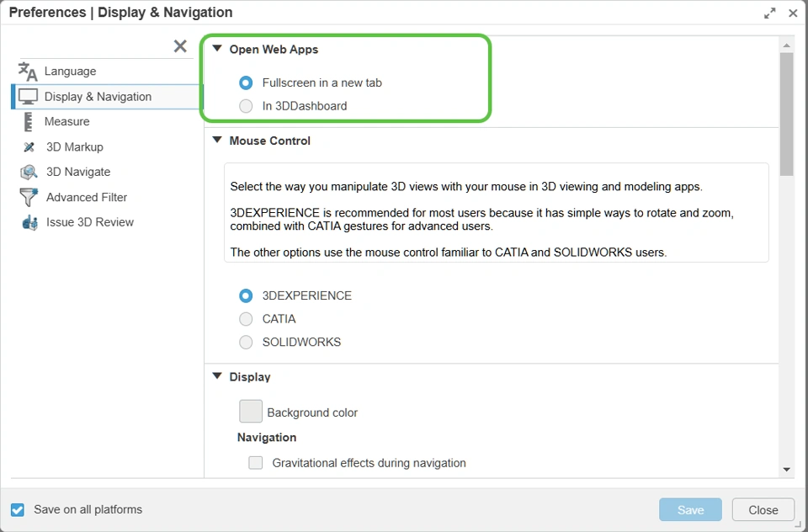Viewport: 808px width, 532px height.
Task: Choose CATIA mouse control radio button
Action: tap(246, 319)
